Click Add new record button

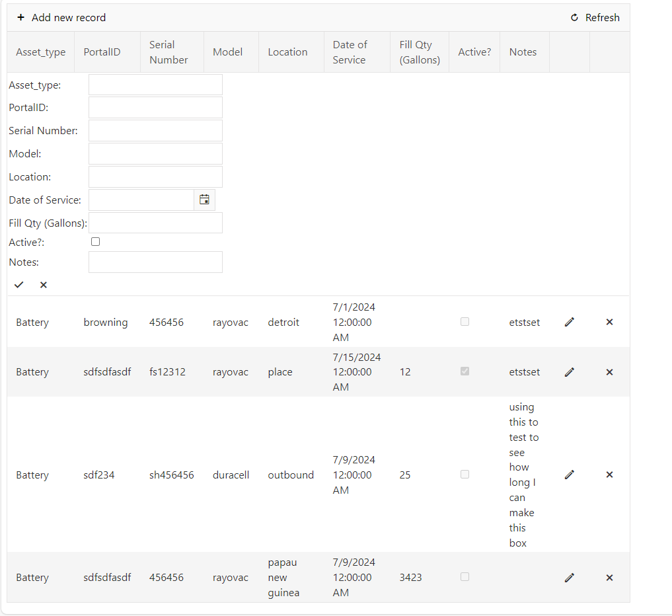pos(61,18)
